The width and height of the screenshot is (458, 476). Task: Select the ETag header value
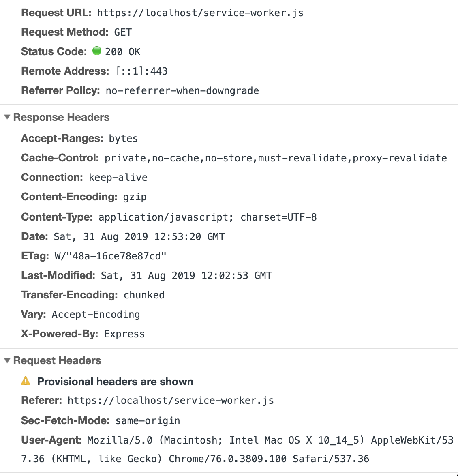pyautogui.click(x=110, y=256)
